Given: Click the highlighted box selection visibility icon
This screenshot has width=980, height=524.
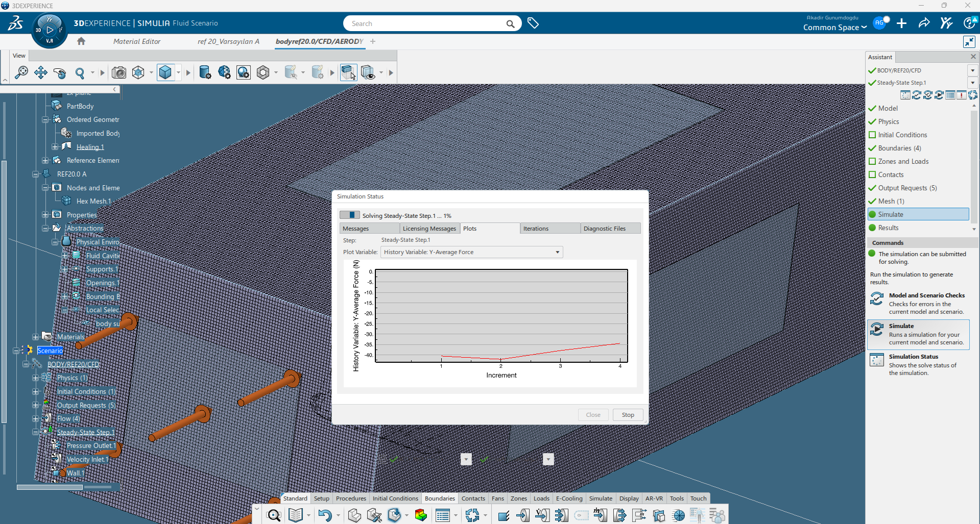Looking at the screenshot, I should click(348, 72).
